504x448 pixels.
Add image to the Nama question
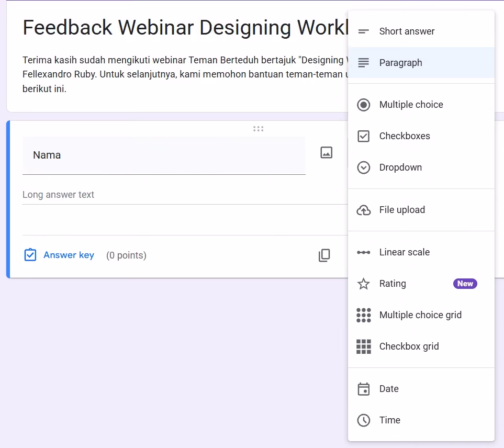(x=326, y=153)
